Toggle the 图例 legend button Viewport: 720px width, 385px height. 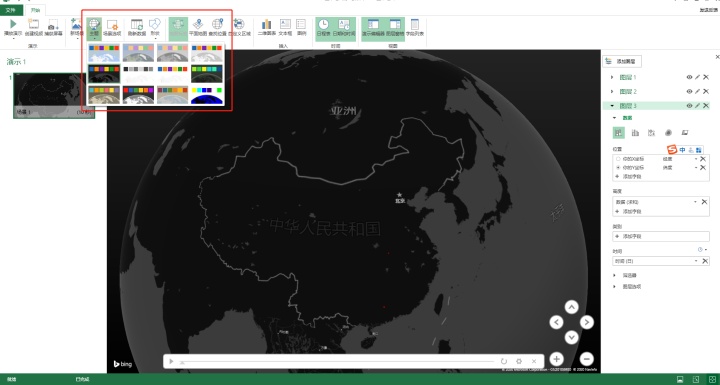[x=301, y=28]
